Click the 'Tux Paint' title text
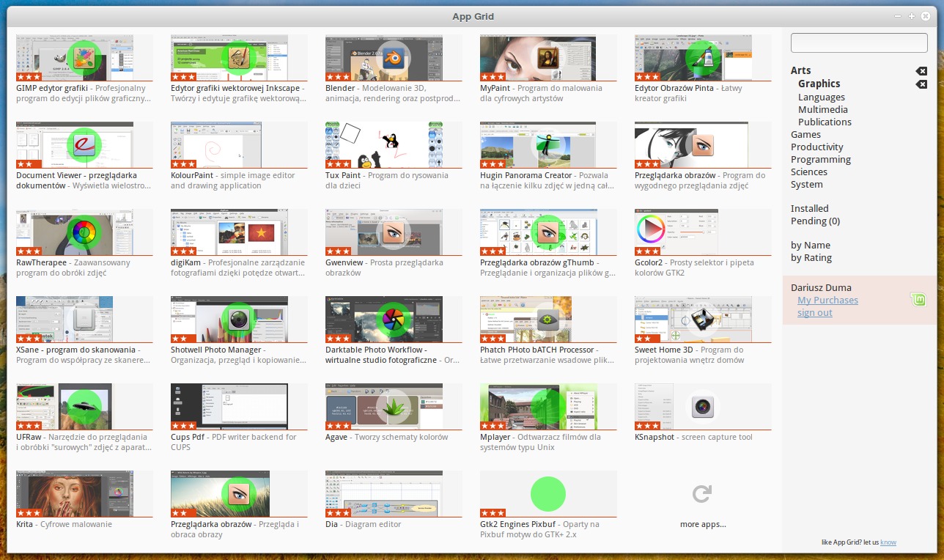The image size is (944, 560). (x=345, y=175)
